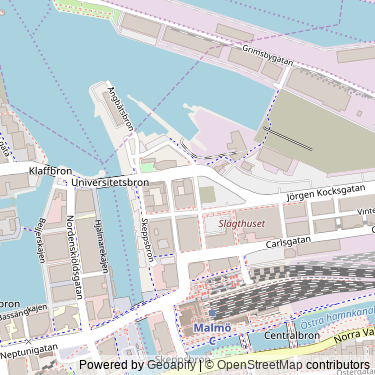Screen dimensions: 375x375
Task: Click the Centralbron bridge label
Action: click(x=292, y=335)
